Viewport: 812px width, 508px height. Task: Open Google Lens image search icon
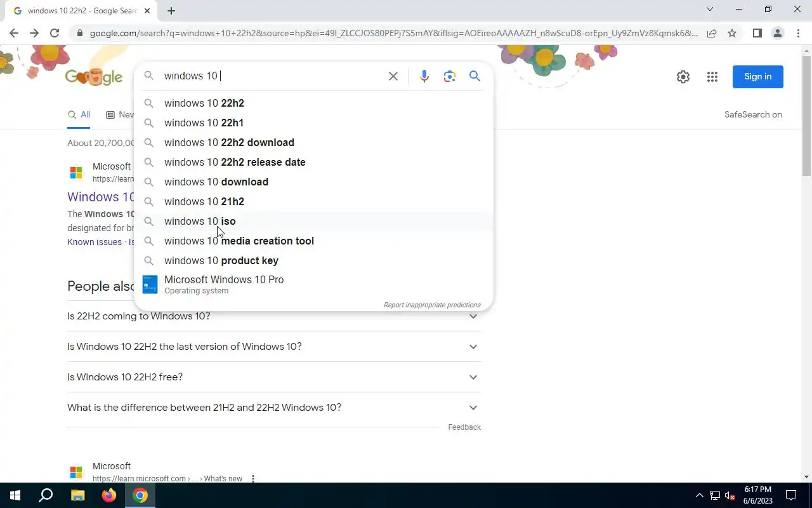point(450,76)
